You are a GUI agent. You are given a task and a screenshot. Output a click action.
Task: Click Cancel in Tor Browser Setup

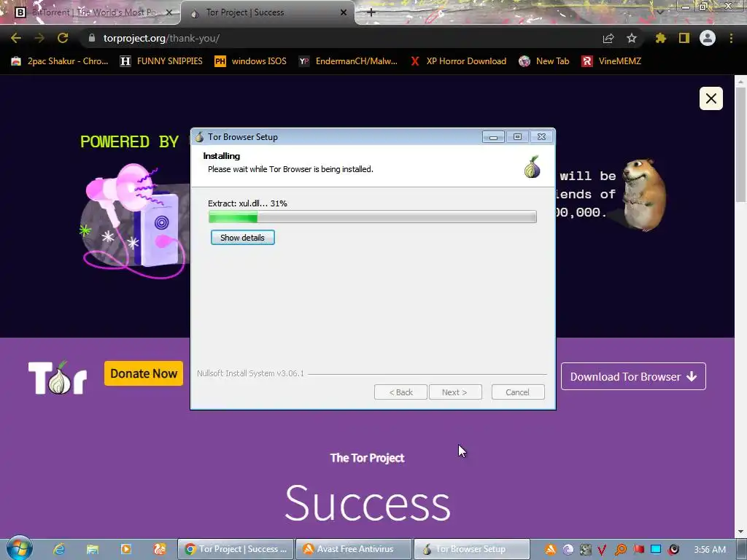tap(518, 392)
